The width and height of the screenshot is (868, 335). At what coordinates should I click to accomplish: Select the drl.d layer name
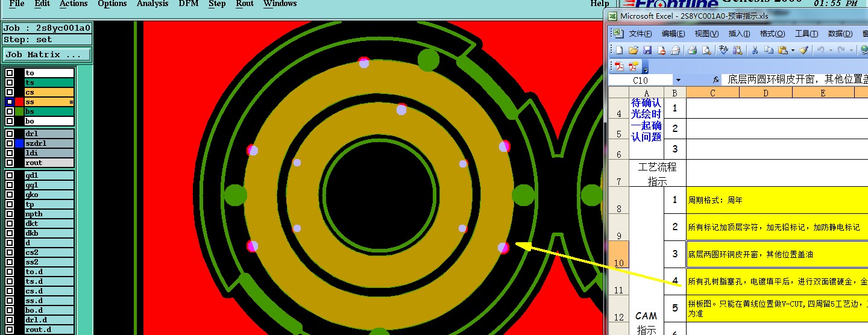[x=49, y=320]
